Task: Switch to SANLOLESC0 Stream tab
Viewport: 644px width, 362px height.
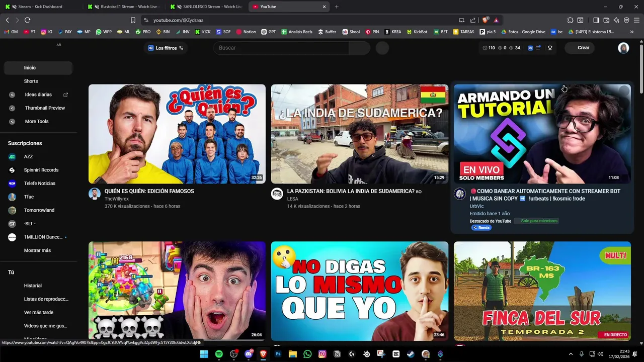Action: [206, 7]
